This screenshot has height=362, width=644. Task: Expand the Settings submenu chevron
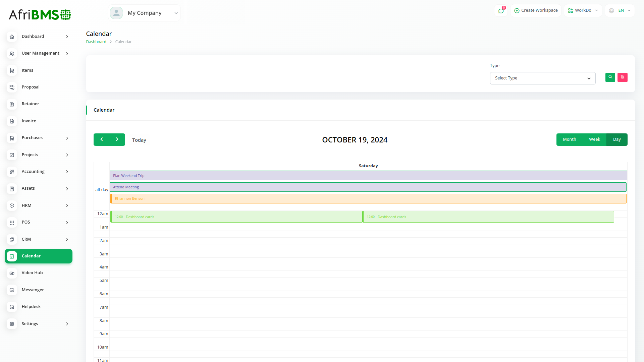pos(67,324)
